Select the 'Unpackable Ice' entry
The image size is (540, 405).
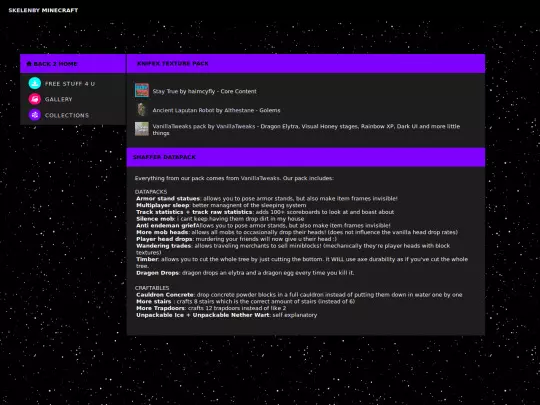(x=227, y=315)
